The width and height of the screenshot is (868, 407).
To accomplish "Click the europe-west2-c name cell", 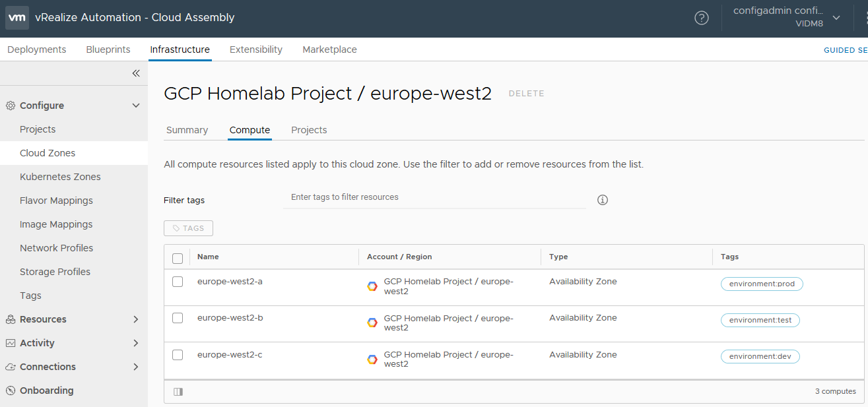I will (230, 355).
